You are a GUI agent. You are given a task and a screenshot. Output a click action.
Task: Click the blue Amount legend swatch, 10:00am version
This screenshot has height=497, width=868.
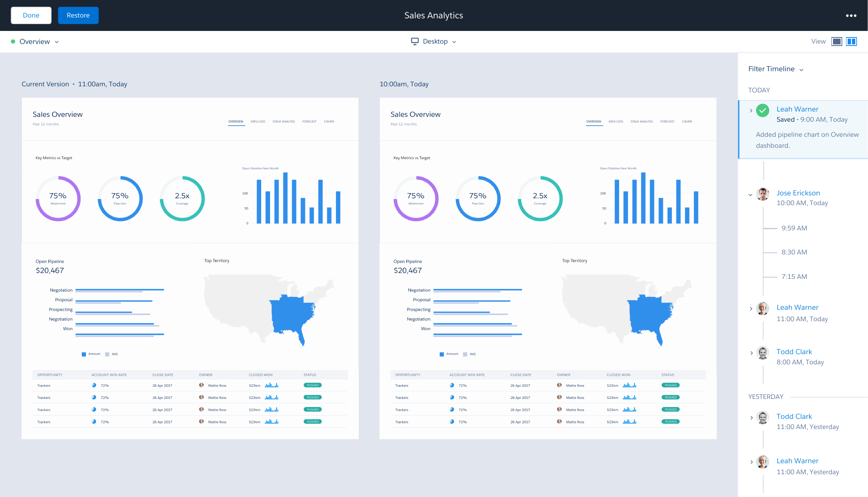click(x=442, y=354)
